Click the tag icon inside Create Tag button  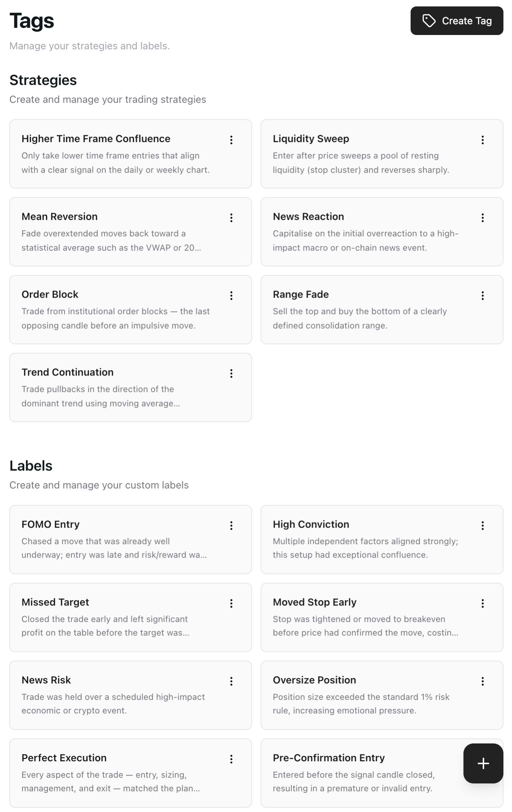[429, 21]
